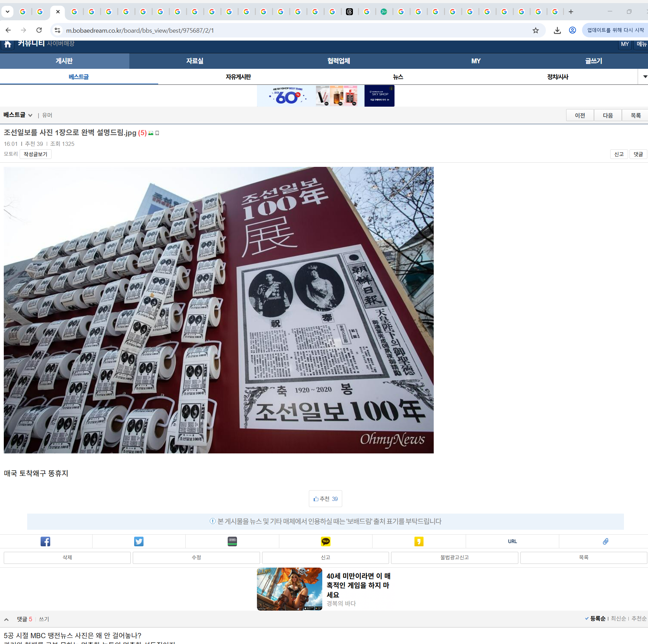The image size is (648, 644).
Task: Click the top 목록 button
Action: [x=635, y=115]
